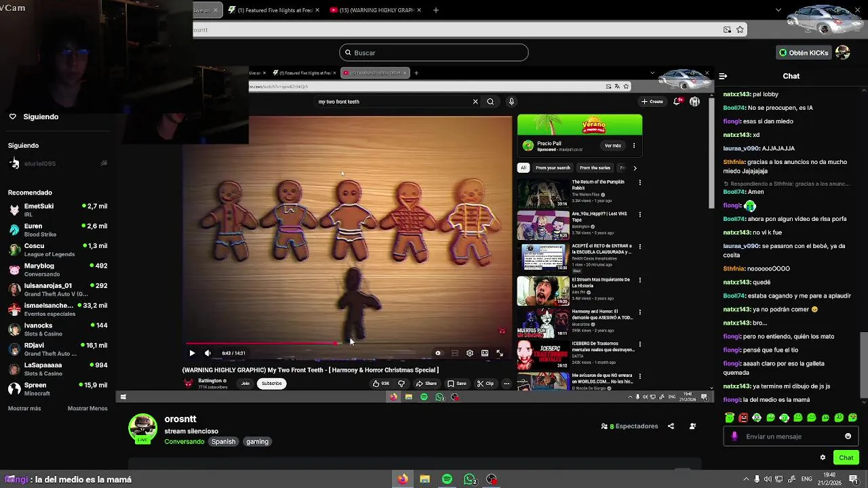Viewport: 868px width, 488px height.
Task: Click icon right of the share icon
Action: point(692,426)
